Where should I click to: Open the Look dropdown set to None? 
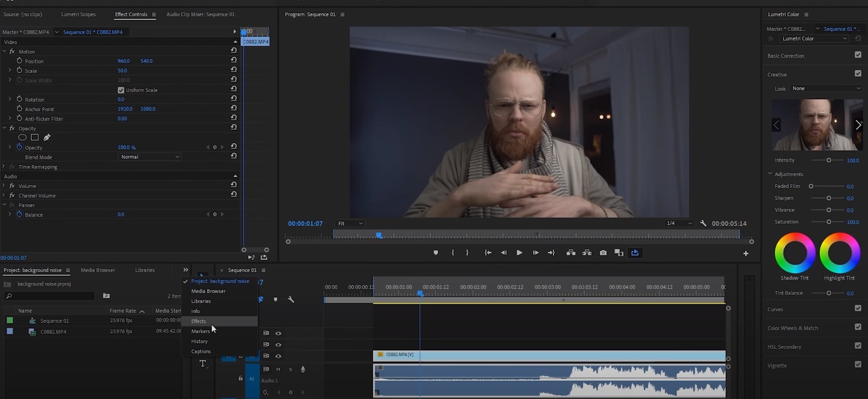point(826,88)
